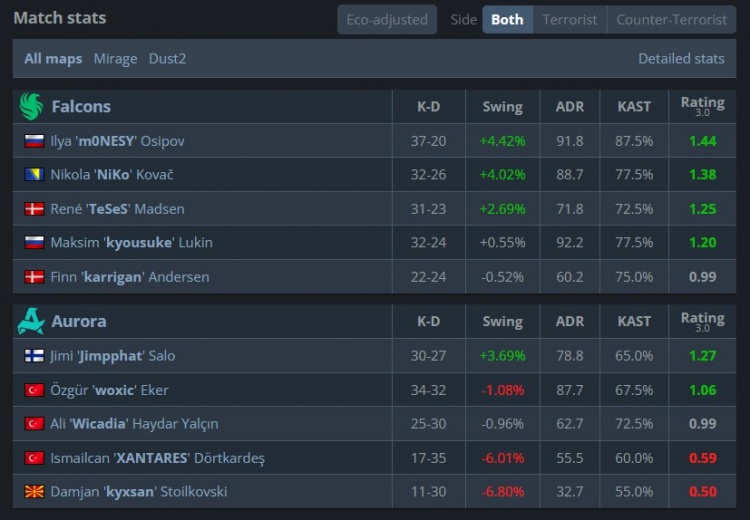The width and height of the screenshot is (750, 520).
Task: Open Nikola 'NiKo' Kovač player profile
Action: tap(112, 175)
